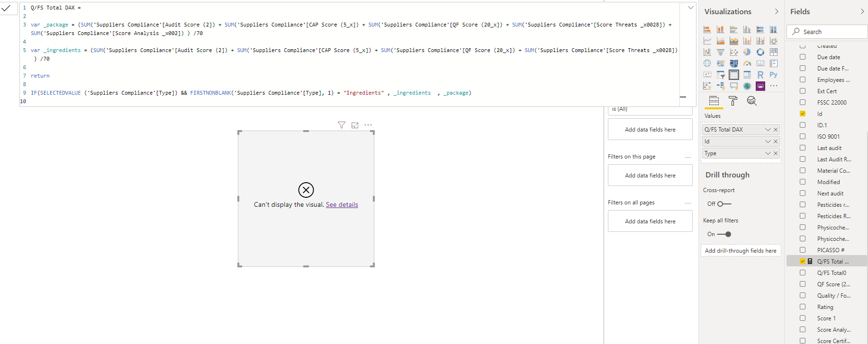This screenshot has width=868, height=344.
Task: Select the area chart visualization
Action: click(x=720, y=41)
